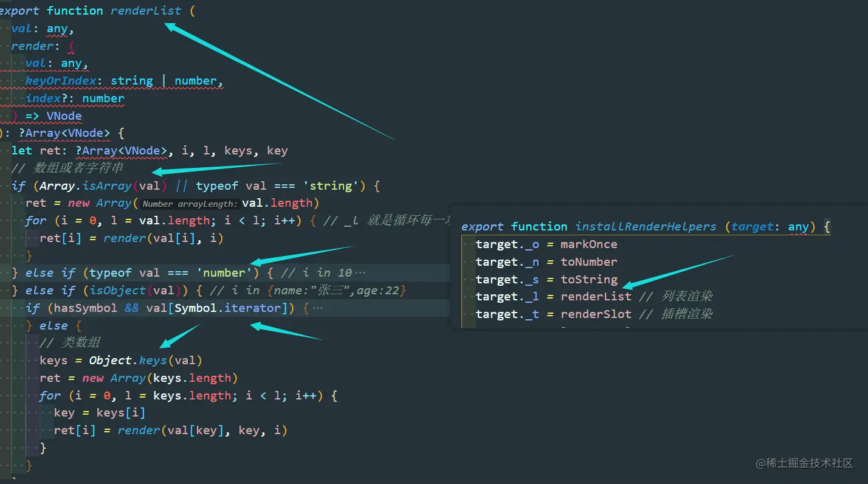
Task: Click the hasSymbol identifier
Action: [x=86, y=308]
